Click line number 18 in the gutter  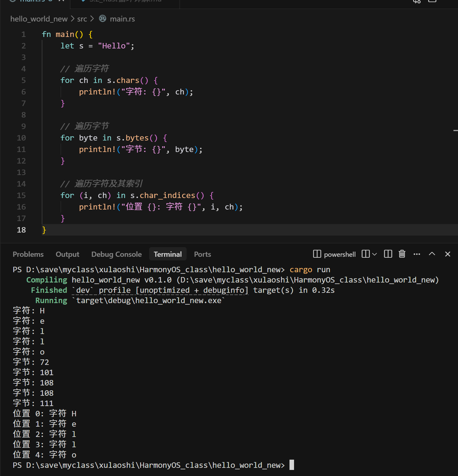click(21, 230)
